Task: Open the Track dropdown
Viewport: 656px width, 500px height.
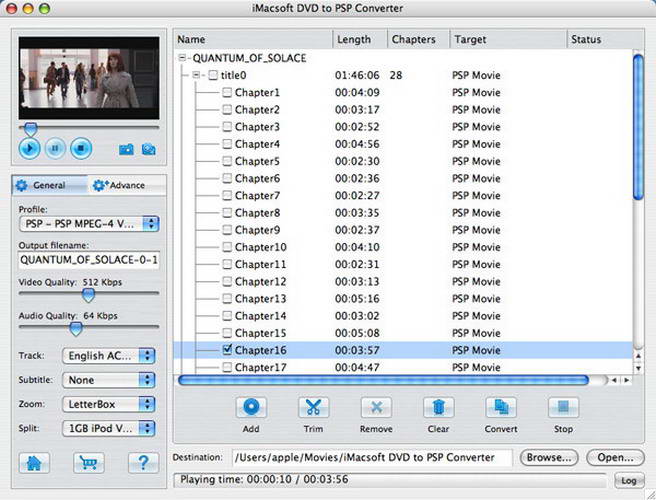Action: coord(109,356)
